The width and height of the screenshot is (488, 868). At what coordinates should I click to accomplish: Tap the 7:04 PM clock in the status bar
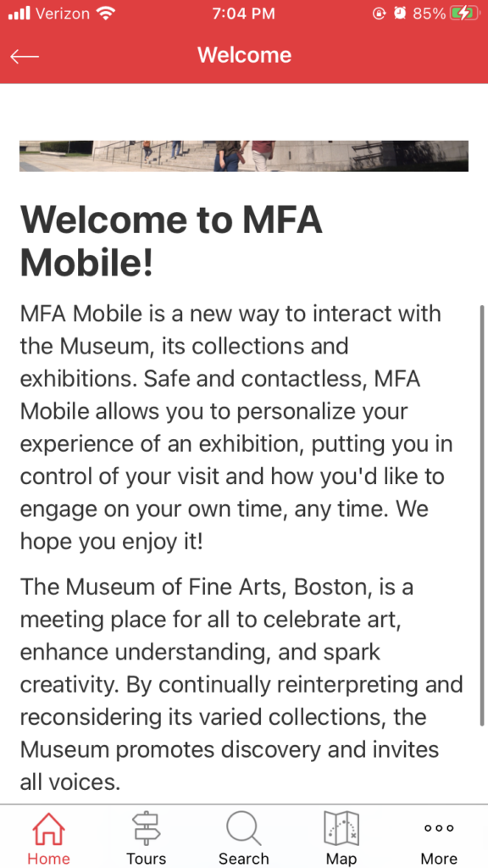click(243, 14)
